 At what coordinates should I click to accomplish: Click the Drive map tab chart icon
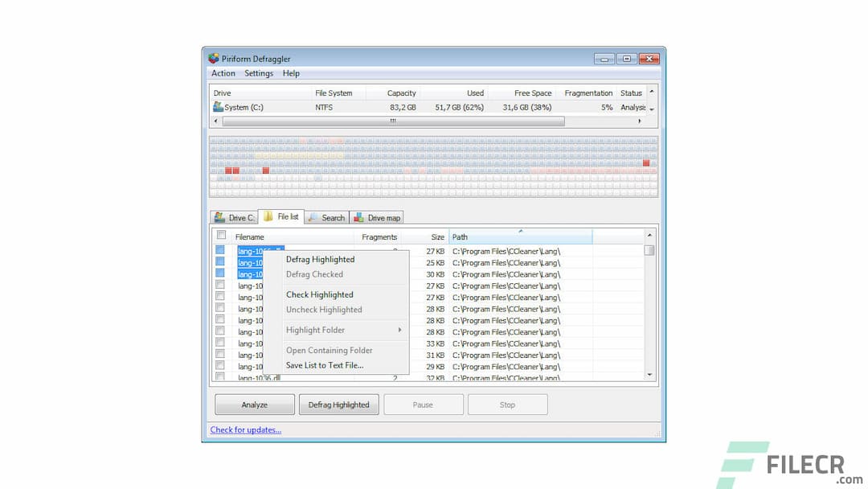coord(359,216)
